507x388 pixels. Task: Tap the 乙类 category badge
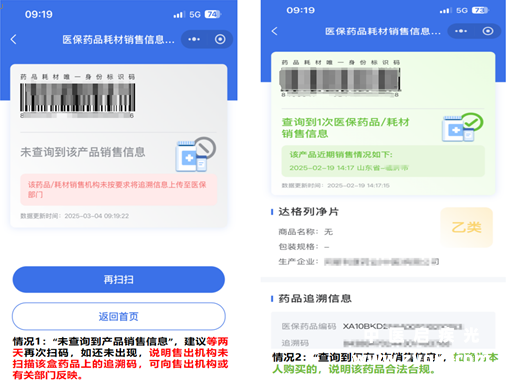[x=466, y=227]
